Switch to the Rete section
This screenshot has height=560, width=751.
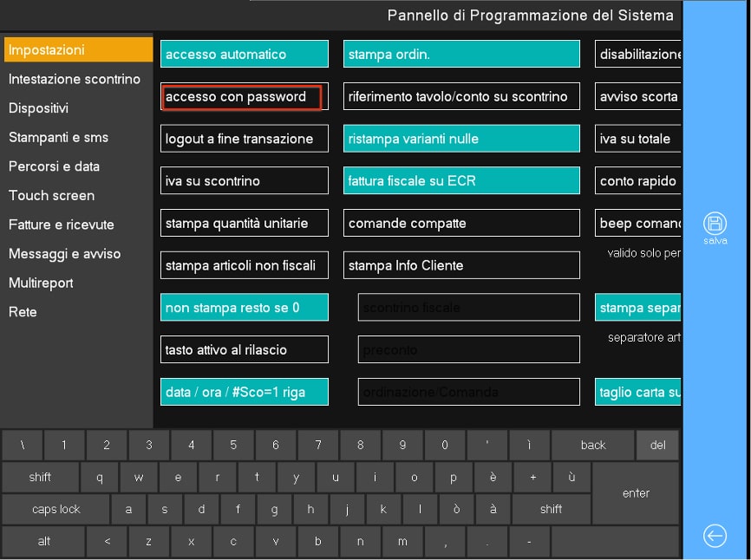pos(23,312)
